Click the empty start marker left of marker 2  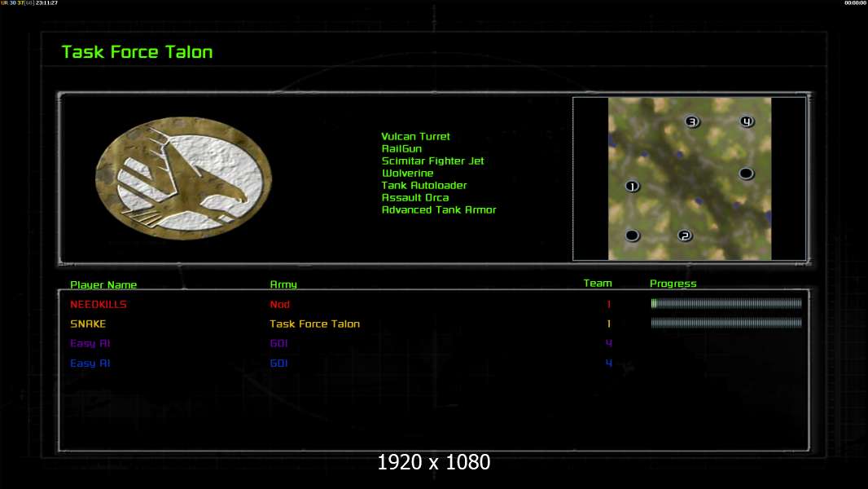click(632, 236)
